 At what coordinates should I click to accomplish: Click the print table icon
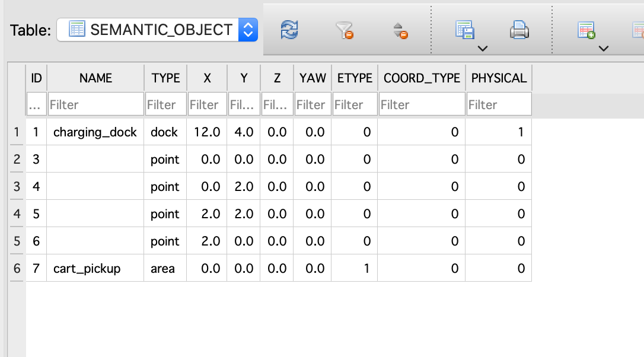(x=519, y=30)
